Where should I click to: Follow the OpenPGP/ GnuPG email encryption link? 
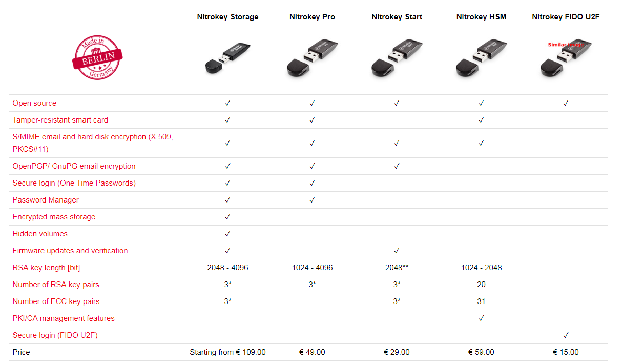(74, 166)
